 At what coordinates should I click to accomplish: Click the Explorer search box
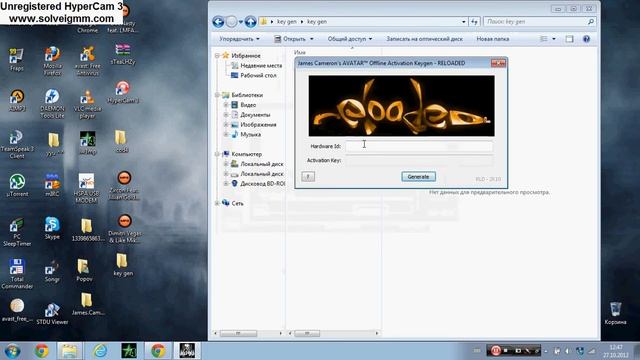click(539, 22)
